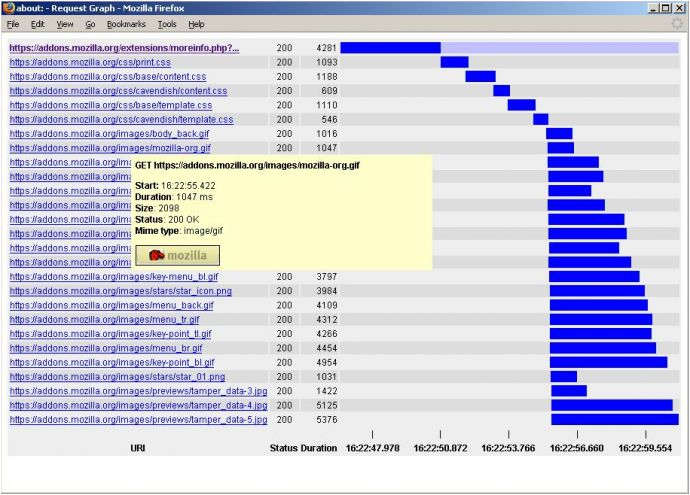Screen dimensions: 690x495
Task: Open the File menu
Action: (13, 24)
